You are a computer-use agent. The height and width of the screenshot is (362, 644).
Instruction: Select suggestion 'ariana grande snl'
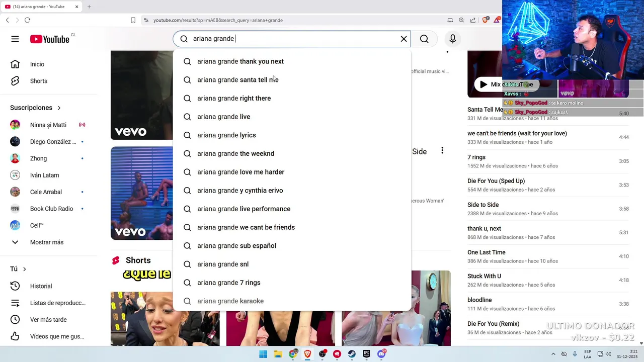292,264
